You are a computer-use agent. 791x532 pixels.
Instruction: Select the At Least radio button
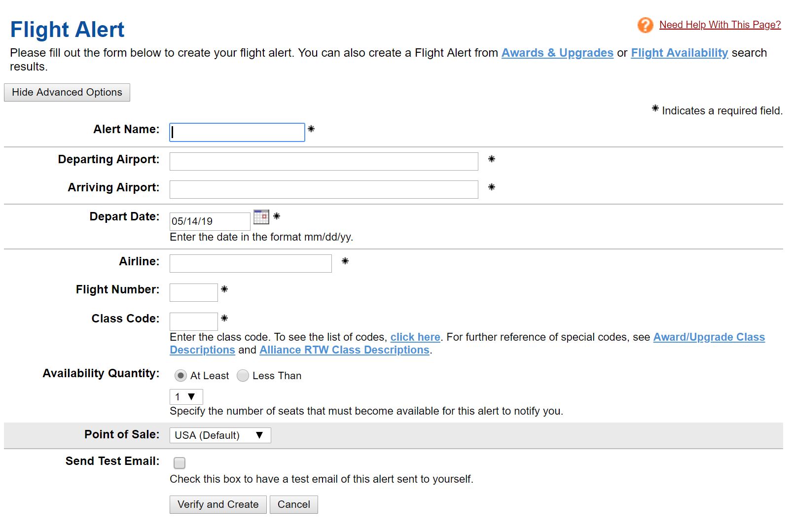181,375
